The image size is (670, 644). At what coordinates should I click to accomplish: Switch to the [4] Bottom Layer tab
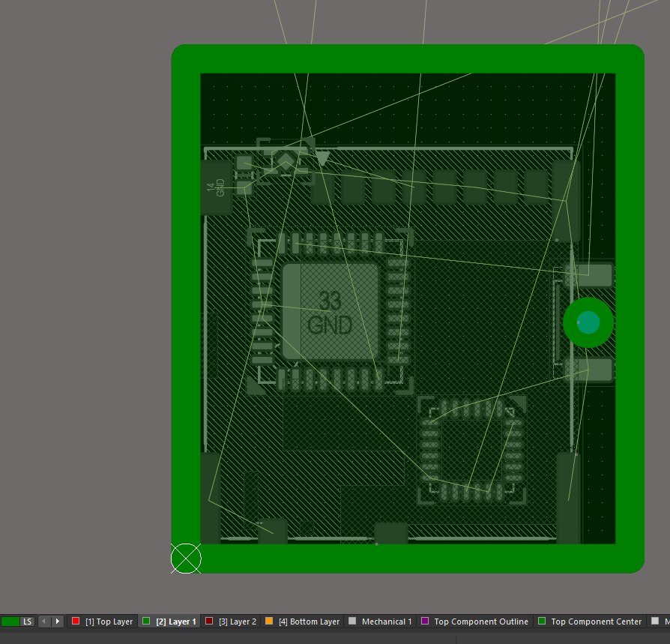pyautogui.click(x=303, y=622)
